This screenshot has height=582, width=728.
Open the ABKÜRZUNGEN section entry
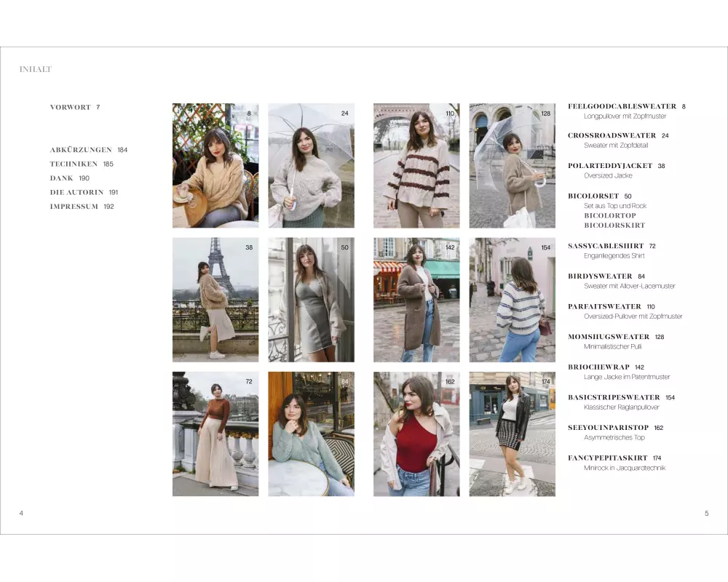(x=81, y=150)
